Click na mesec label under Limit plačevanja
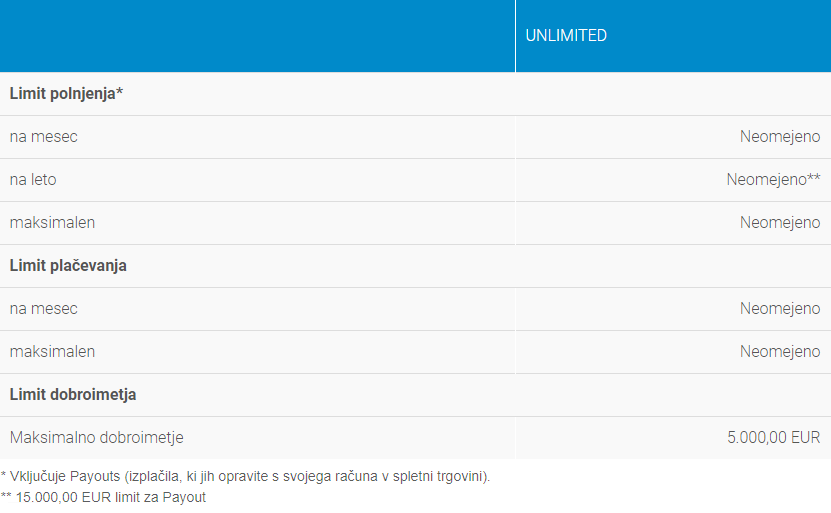This screenshot has width=831, height=513. (43, 309)
